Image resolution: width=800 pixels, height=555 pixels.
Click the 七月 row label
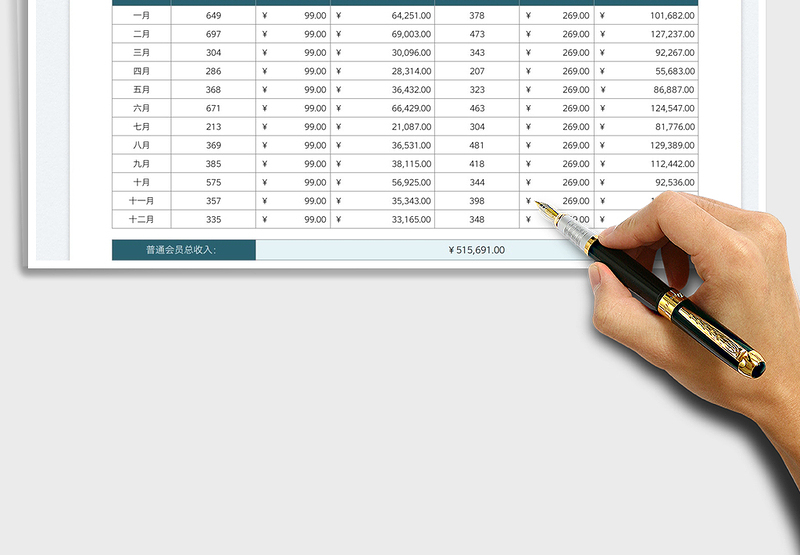tap(141, 127)
